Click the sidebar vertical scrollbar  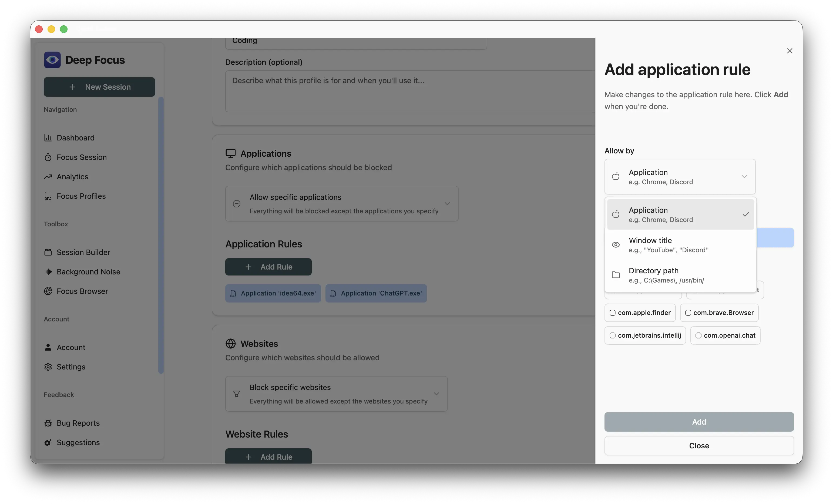(x=161, y=235)
